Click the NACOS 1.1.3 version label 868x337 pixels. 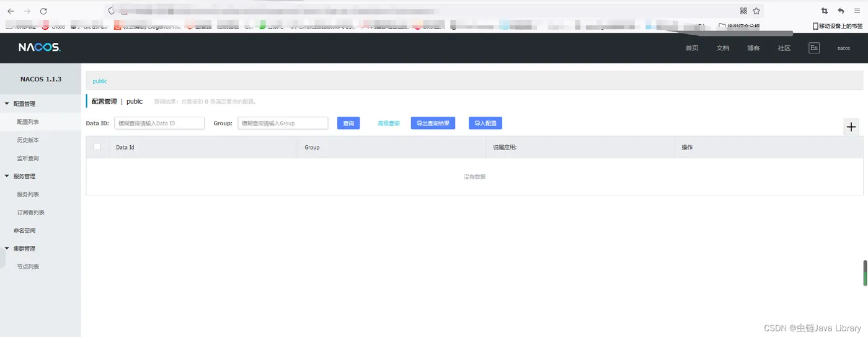[x=41, y=79]
